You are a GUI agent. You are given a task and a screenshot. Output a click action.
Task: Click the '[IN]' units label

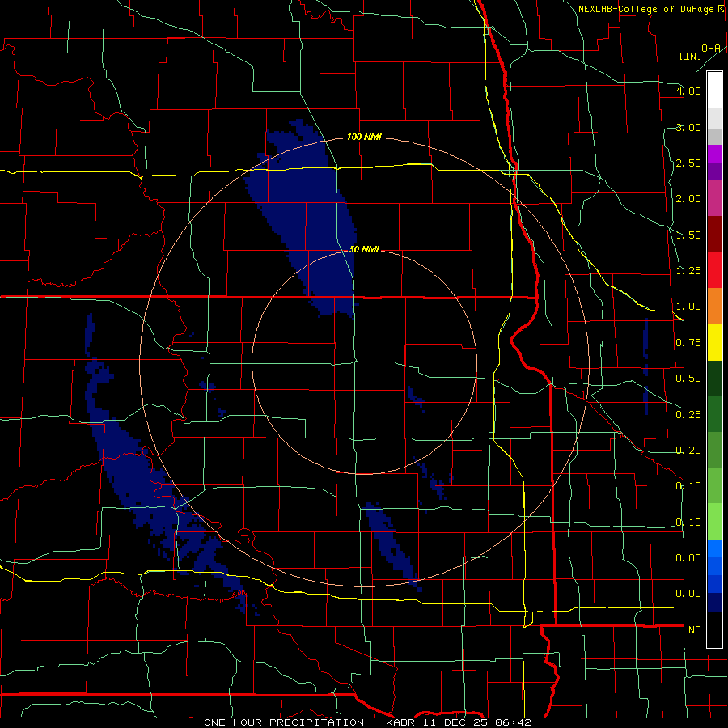[690, 56]
